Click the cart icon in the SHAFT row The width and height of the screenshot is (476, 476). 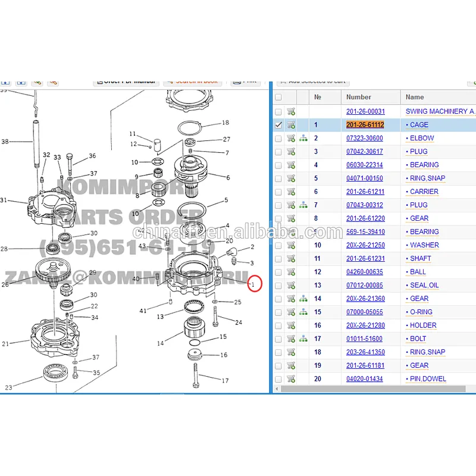291,259
